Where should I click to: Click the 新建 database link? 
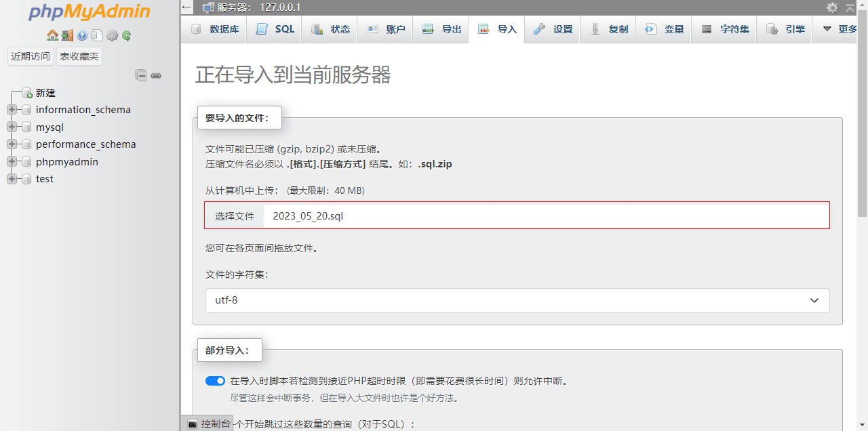(45, 93)
